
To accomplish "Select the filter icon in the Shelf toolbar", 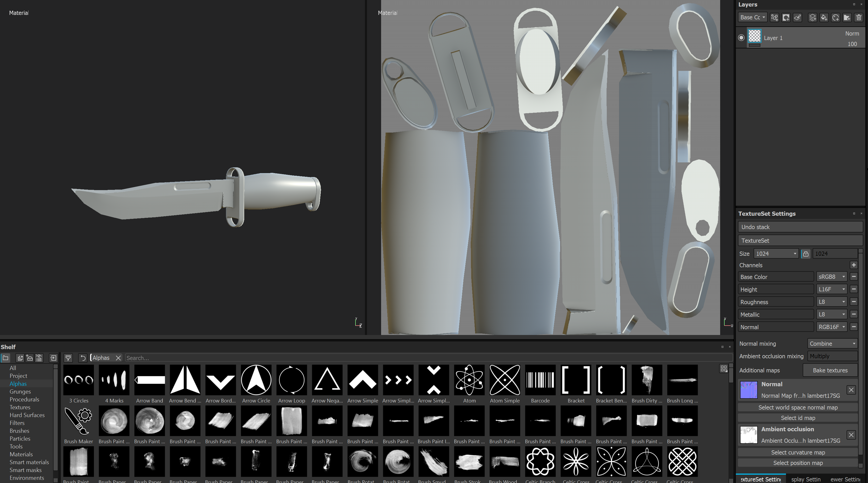I will (68, 358).
